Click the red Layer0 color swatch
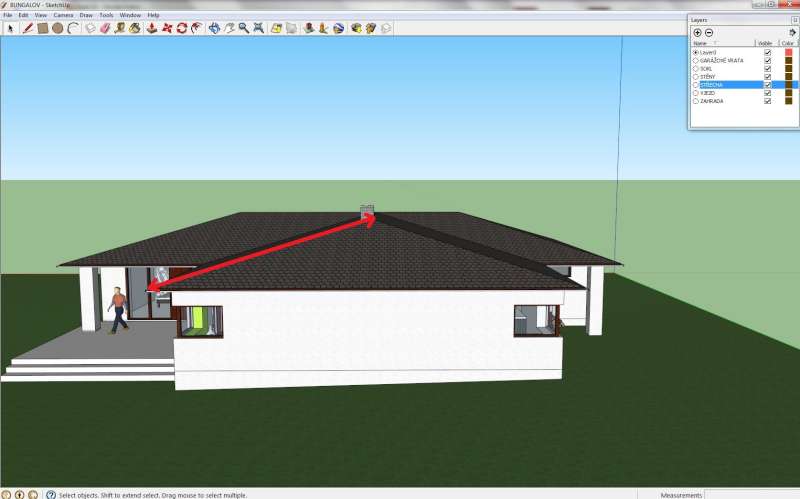The height and width of the screenshot is (499, 800). tap(788, 52)
